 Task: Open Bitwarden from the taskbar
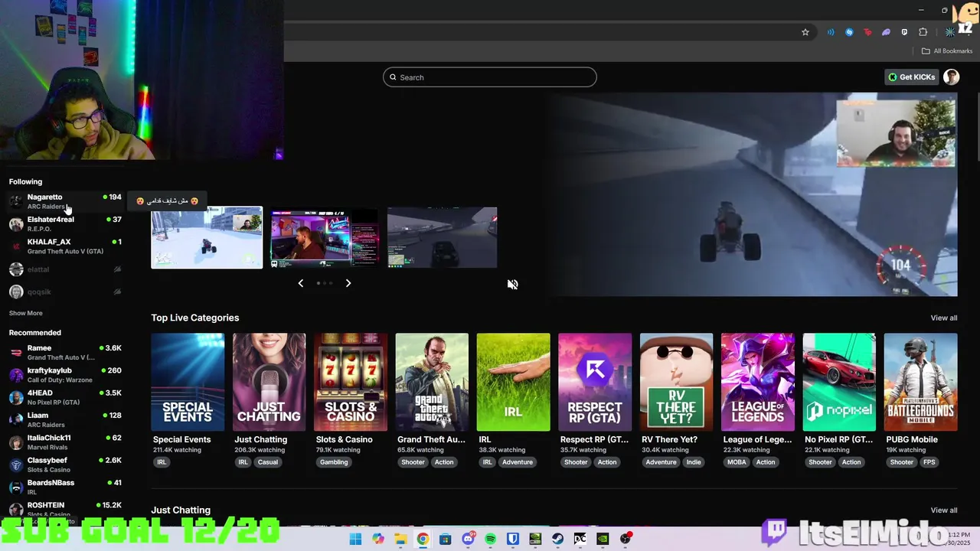tap(513, 539)
